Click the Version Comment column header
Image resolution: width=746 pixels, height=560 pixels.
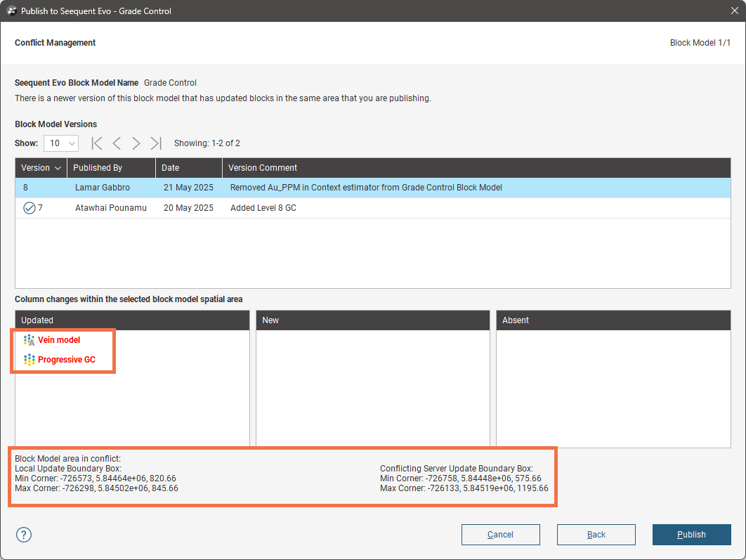(x=263, y=168)
